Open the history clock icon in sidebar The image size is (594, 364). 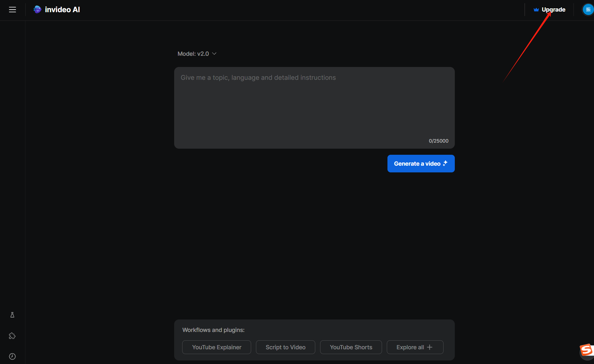click(12, 356)
